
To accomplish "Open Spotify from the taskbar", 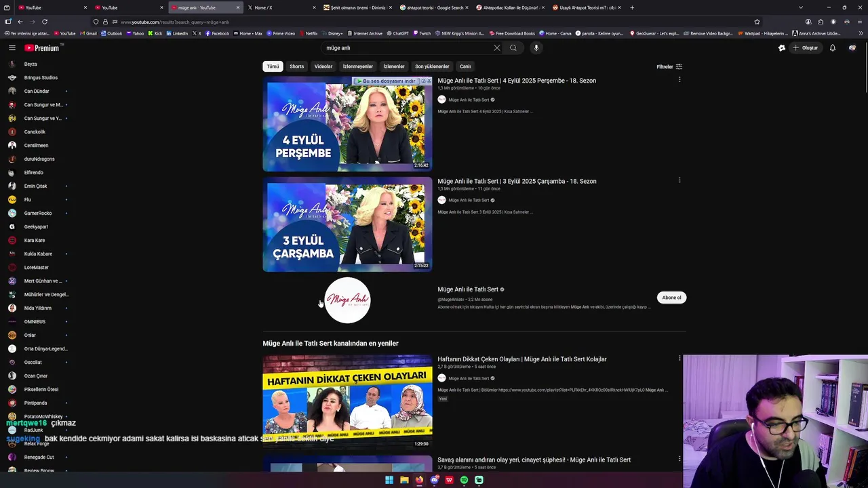I will [464, 480].
